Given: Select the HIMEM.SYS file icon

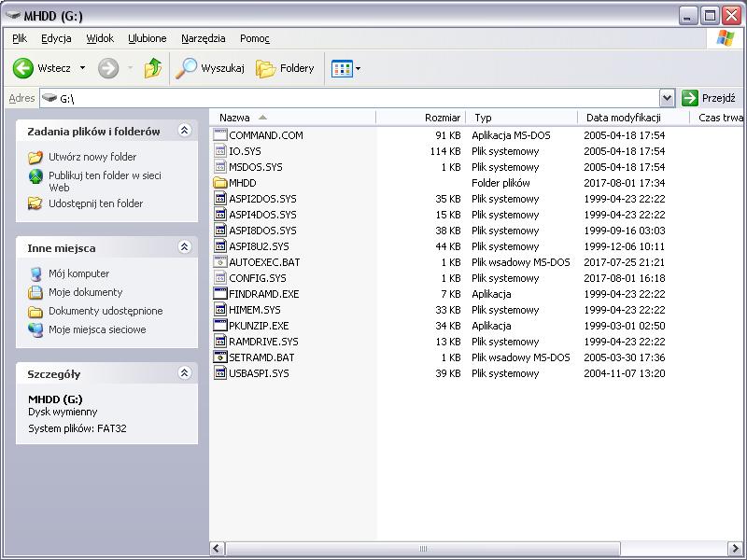Looking at the screenshot, I should click(x=219, y=310).
